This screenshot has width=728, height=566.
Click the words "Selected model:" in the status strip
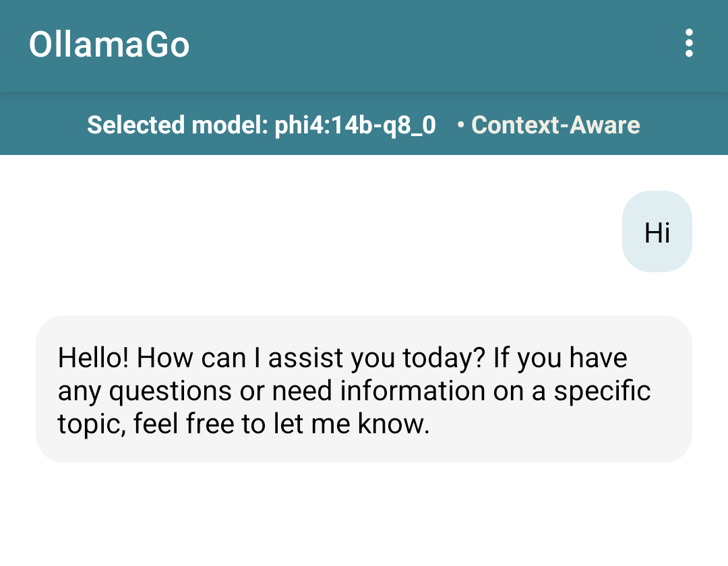click(x=177, y=125)
